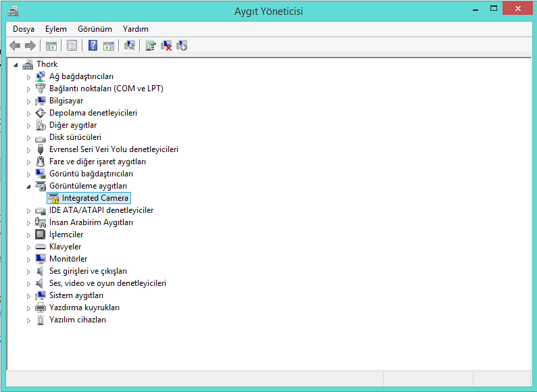
Task: Click the speaker icon beside Ses girişleri
Action: [40, 271]
